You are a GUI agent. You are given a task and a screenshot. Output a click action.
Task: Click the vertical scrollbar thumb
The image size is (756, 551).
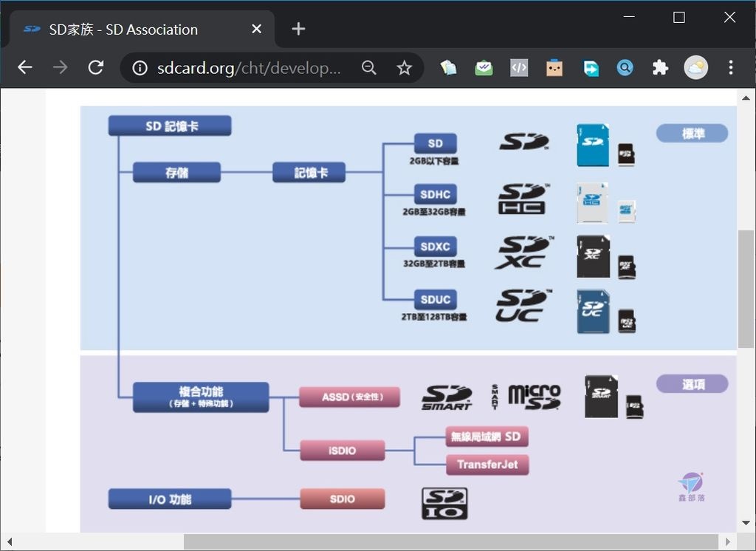pyautogui.click(x=746, y=289)
